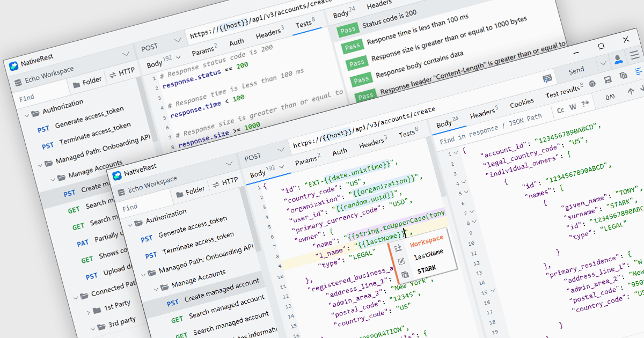644x338 pixels.
Task: Open the NativeRest dropdown chevron in front window
Action: point(230,164)
